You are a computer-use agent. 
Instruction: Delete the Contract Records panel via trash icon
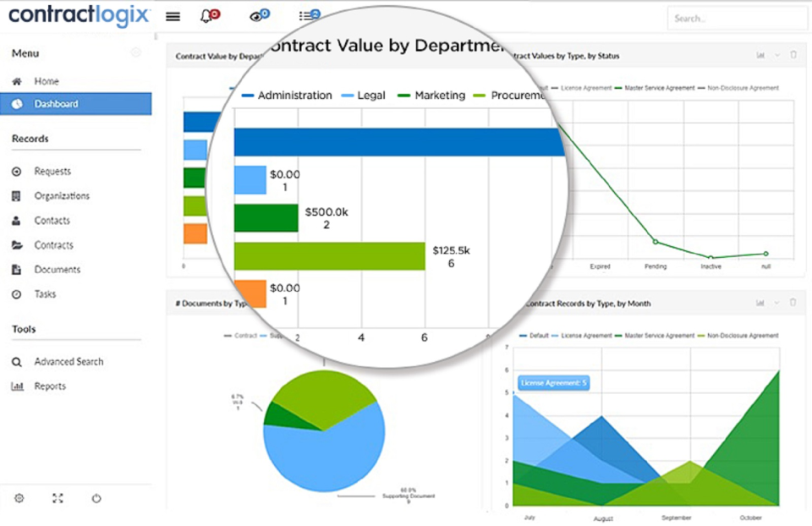[x=793, y=303]
